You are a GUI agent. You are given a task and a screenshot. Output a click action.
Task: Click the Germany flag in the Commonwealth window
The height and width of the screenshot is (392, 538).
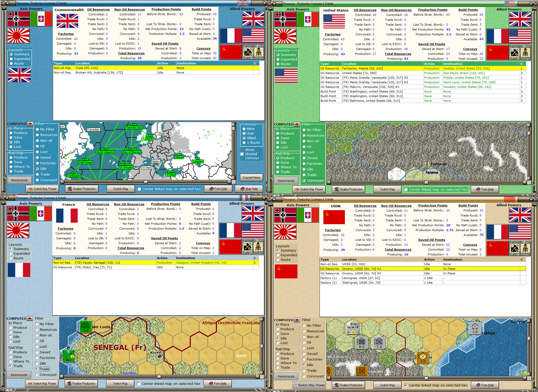click(x=18, y=19)
